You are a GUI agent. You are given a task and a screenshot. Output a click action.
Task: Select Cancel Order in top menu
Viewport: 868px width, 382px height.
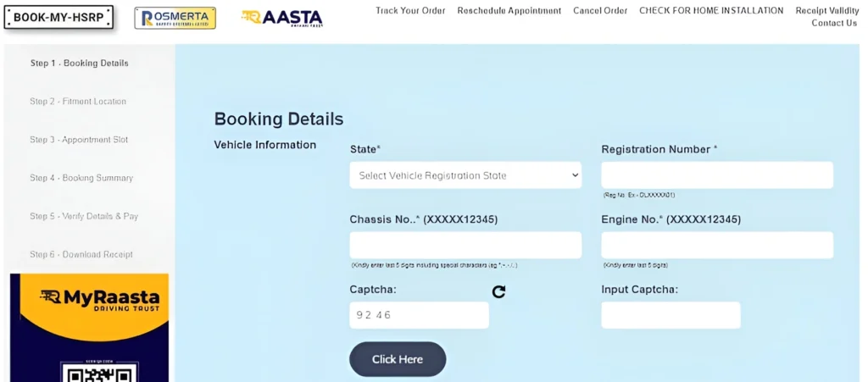[600, 11]
